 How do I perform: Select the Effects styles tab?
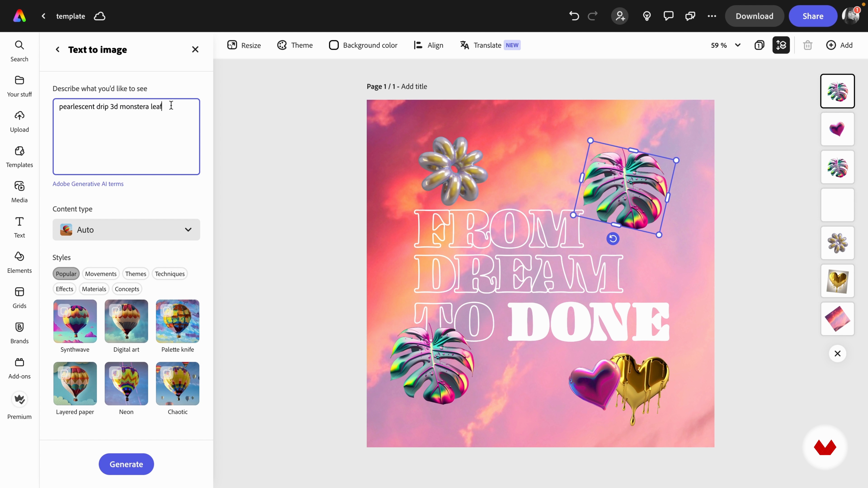click(x=64, y=289)
